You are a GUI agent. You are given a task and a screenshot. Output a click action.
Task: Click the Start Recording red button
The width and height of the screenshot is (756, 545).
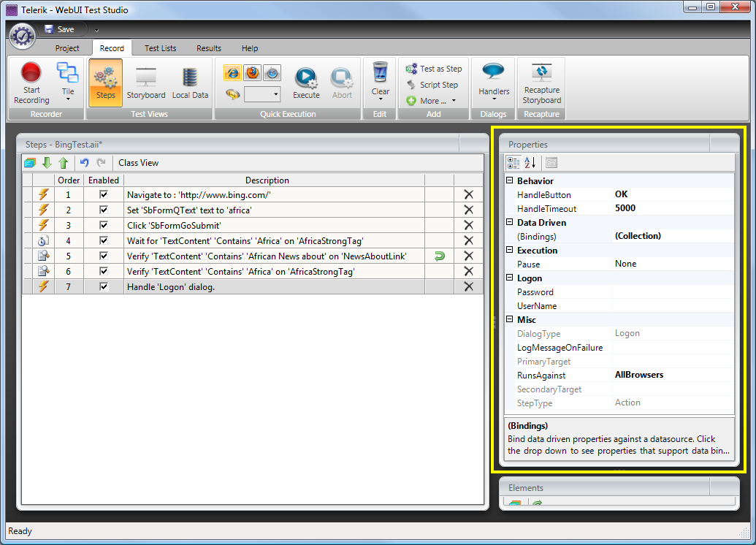click(31, 83)
